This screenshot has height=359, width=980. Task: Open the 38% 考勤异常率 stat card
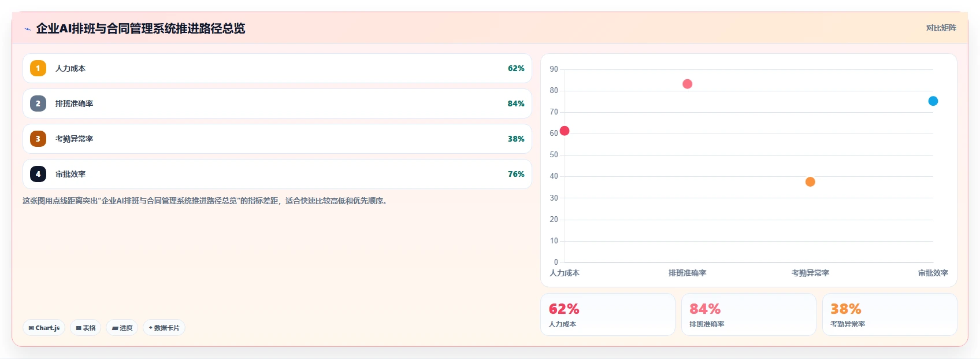pyautogui.click(x=890, y=314)
